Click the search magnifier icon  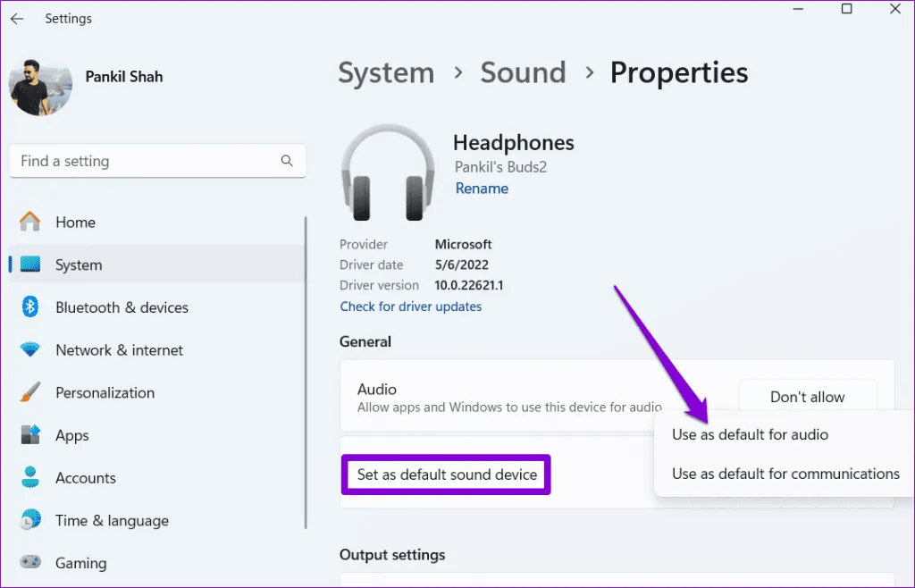287,161
